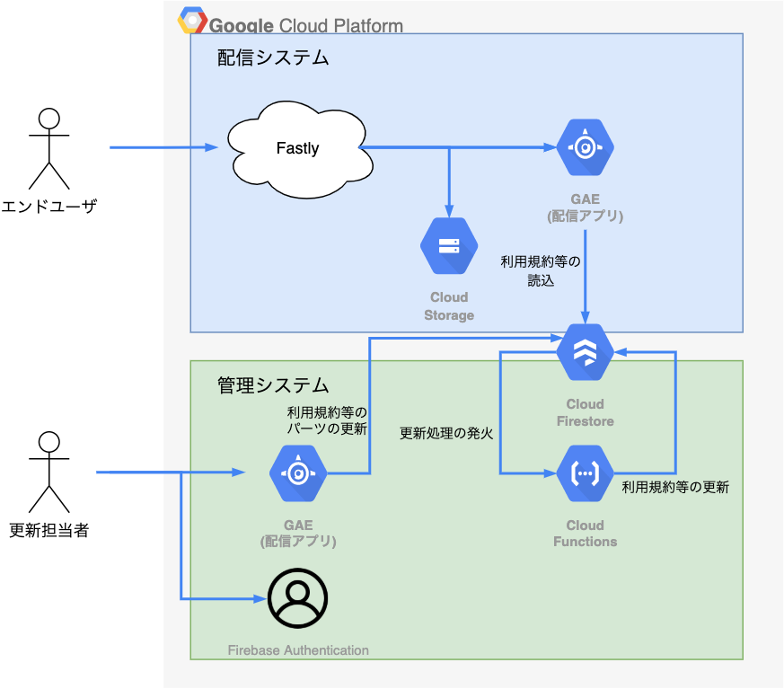This screenshot has height=689, width=784.
Task: Click the GAE icon in 配信システム
Action: coord(585,147)
